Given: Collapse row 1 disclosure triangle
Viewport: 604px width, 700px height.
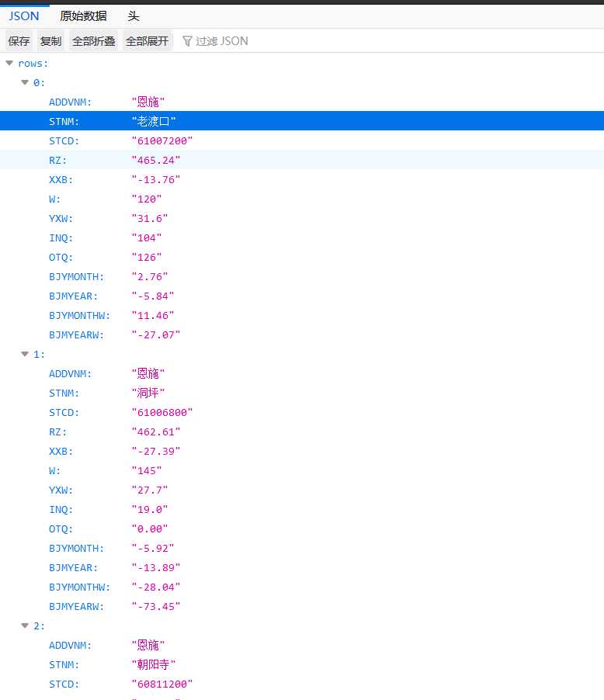Looking at the screenshot, I should point(25,354).
